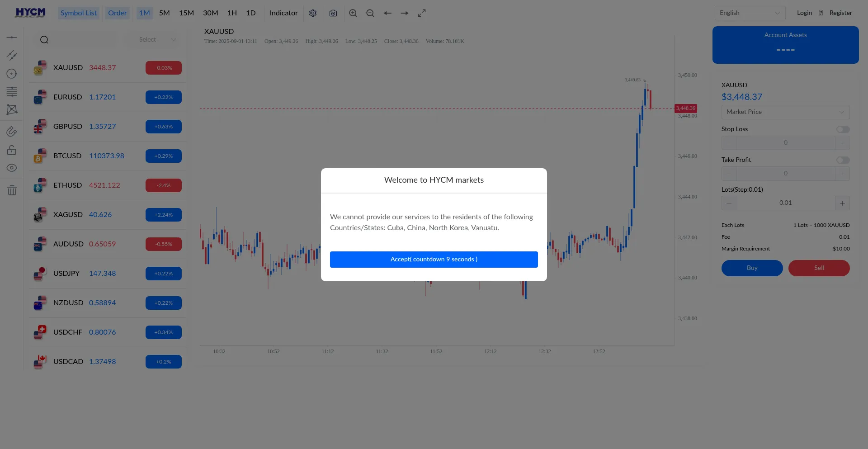
Task: Toggle fullscreen chart view
Action: (422, 13)
